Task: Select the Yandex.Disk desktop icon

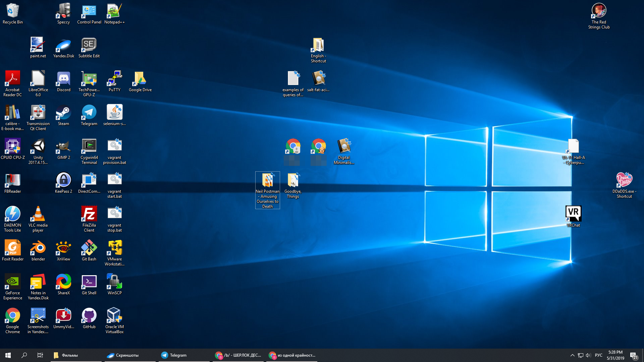Action: [x=63, y=47]
